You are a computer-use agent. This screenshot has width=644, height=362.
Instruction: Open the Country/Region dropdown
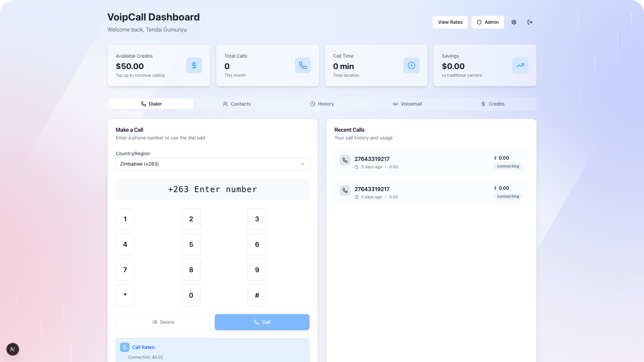click(x=212, y=164)
